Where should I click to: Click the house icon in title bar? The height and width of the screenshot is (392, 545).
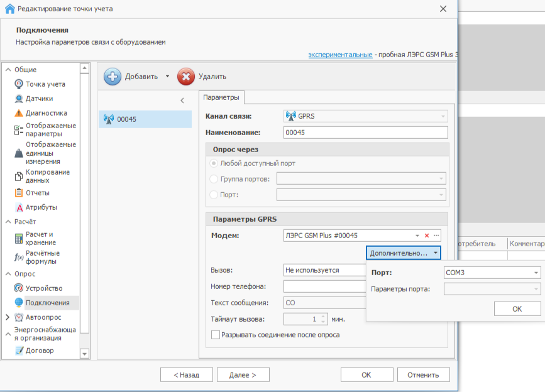pos(9,8)
